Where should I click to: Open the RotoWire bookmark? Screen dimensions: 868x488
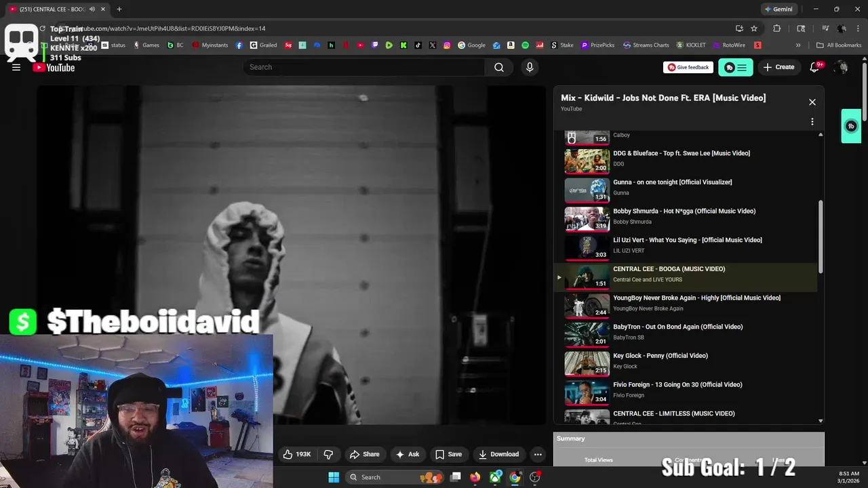[x=728, y=45]
